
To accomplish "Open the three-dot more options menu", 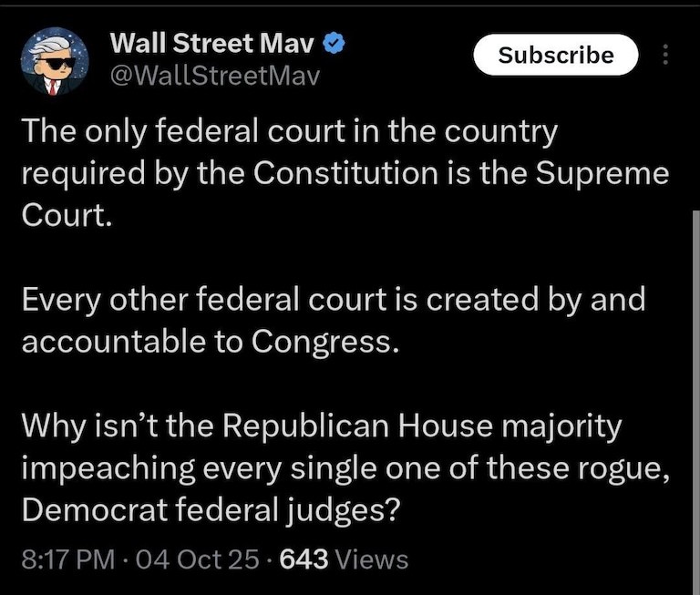I will (x=665, y=55).
